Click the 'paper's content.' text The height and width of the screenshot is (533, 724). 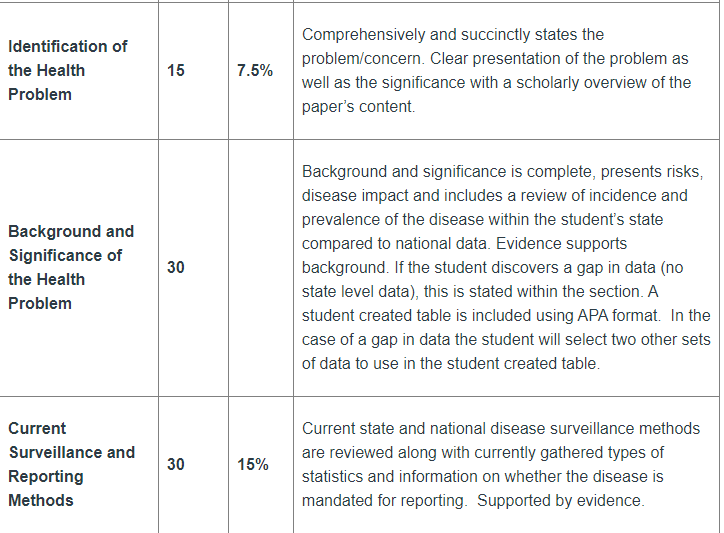coord(358,106)
